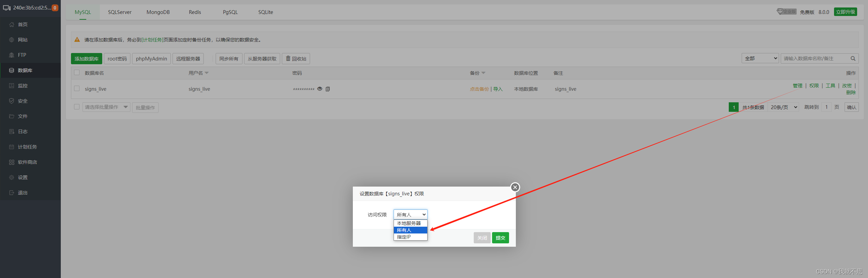Open the 请选择批量操作 dropdown
The image size is (868, 278).
(106, 107)
